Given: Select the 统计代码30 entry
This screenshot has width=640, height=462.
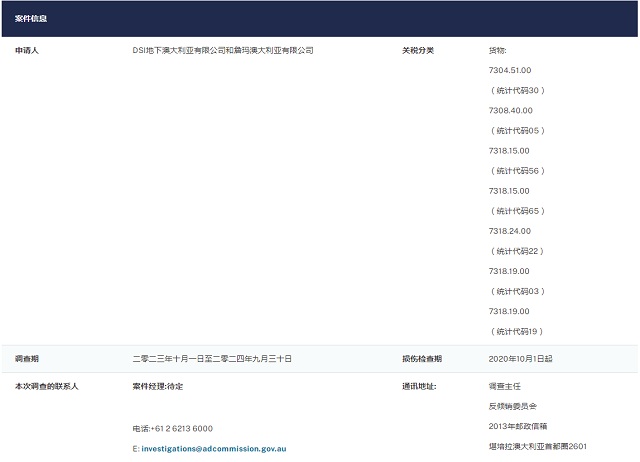Looking at the screenshot, I should tap(518, 90).
